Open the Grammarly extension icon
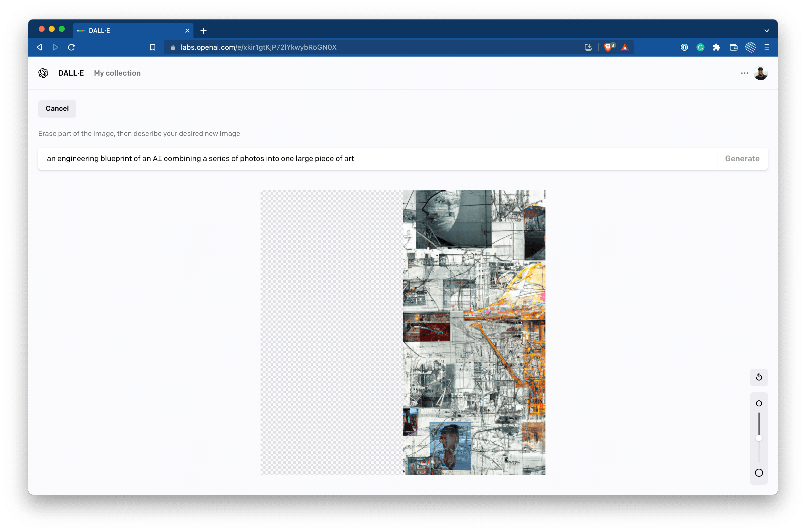This screenshot has height=532, width=806. point(700,47)
